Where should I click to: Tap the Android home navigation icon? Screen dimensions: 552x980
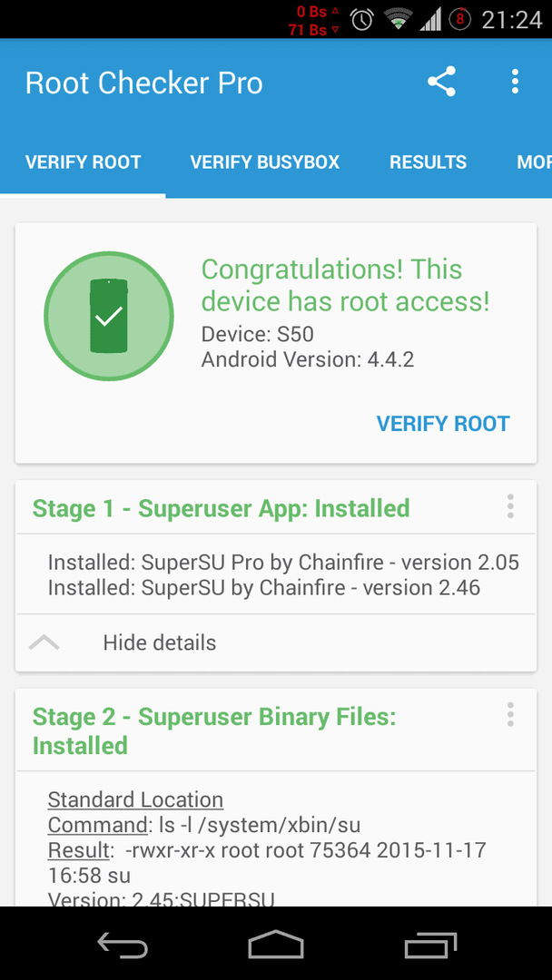tap(276, 944)
